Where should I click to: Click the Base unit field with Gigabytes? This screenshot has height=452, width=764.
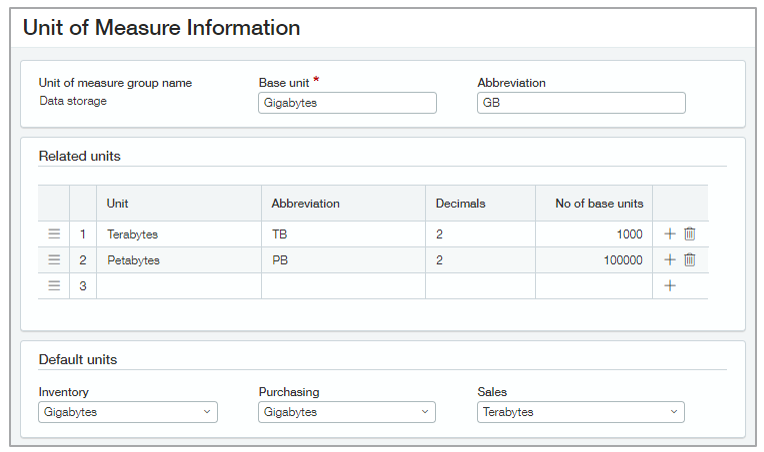tap(347, 103)
